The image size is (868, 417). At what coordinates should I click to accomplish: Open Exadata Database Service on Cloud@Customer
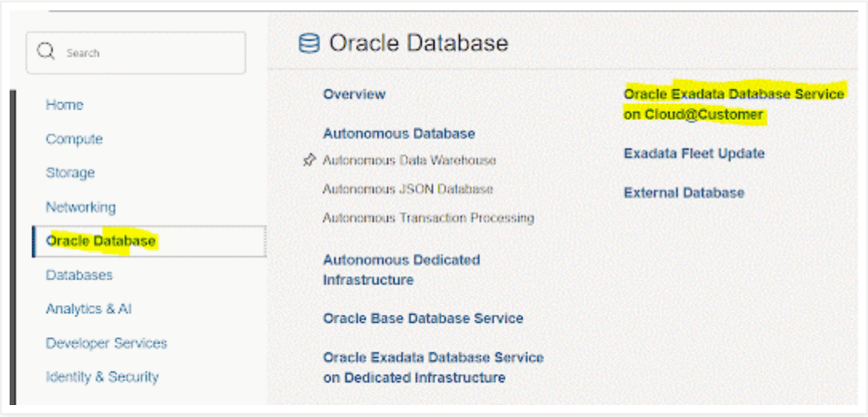tap(733, 105)
